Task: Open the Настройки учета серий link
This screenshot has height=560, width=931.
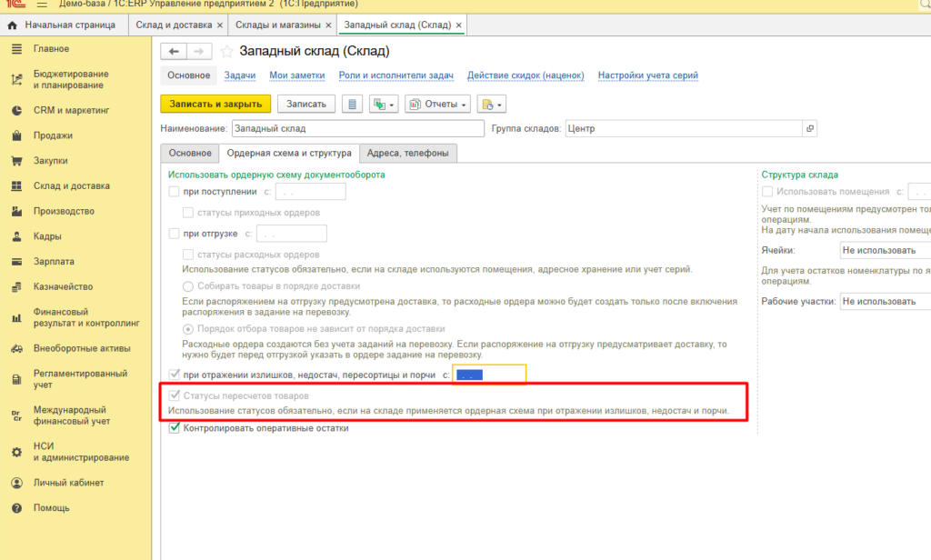Action: [647, 75]
